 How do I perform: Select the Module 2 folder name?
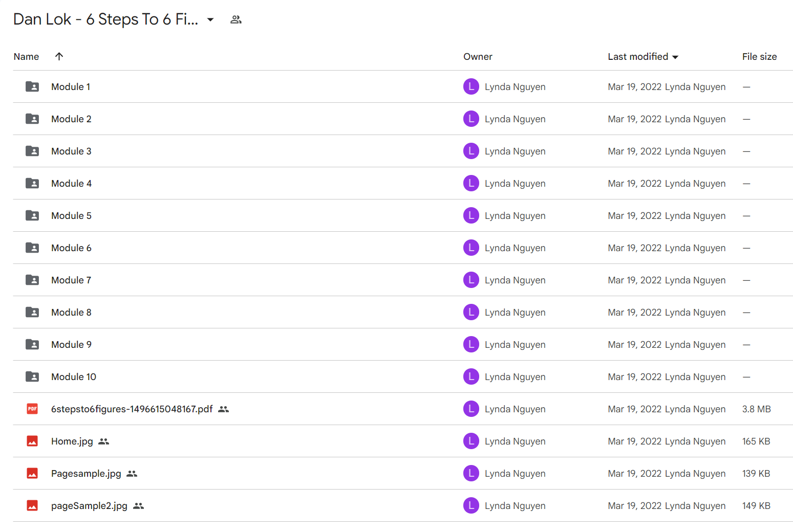tap(71, 119)
